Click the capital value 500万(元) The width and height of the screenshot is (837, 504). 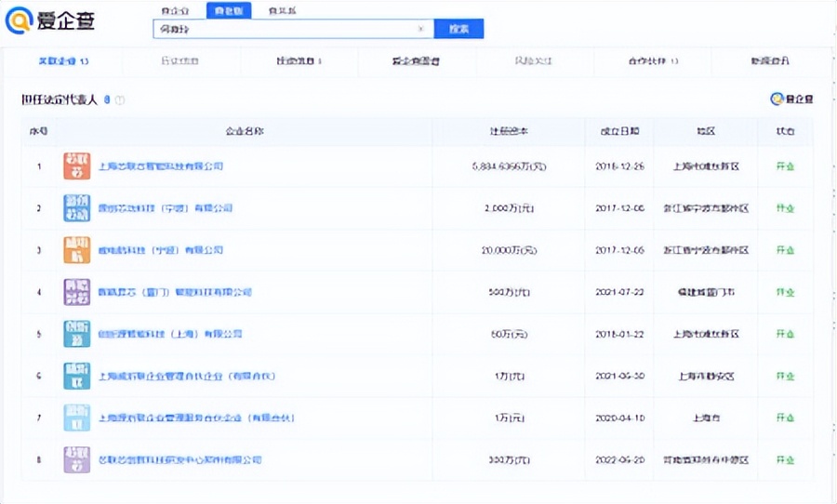(x=510, y=292)
